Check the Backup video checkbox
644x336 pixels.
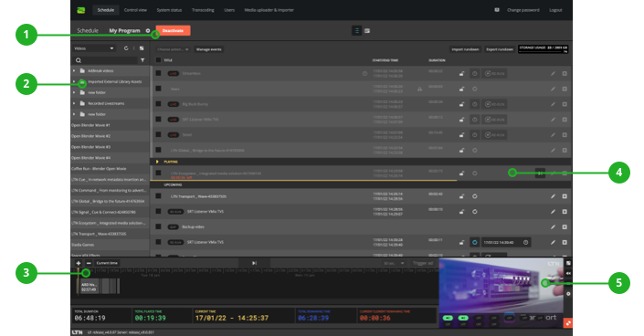coord(159,226)
